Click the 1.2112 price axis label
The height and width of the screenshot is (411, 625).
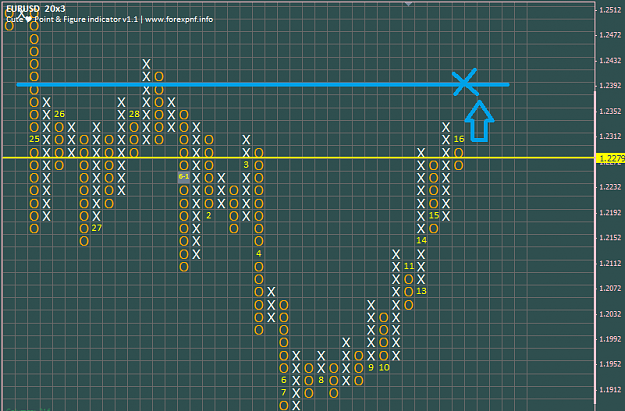click(x=610, y=263)
